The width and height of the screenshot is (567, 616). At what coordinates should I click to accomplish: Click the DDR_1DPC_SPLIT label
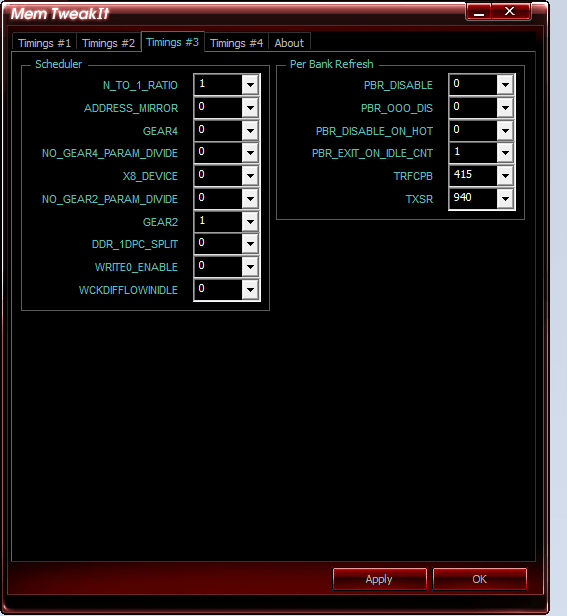[x=135, y=244]
